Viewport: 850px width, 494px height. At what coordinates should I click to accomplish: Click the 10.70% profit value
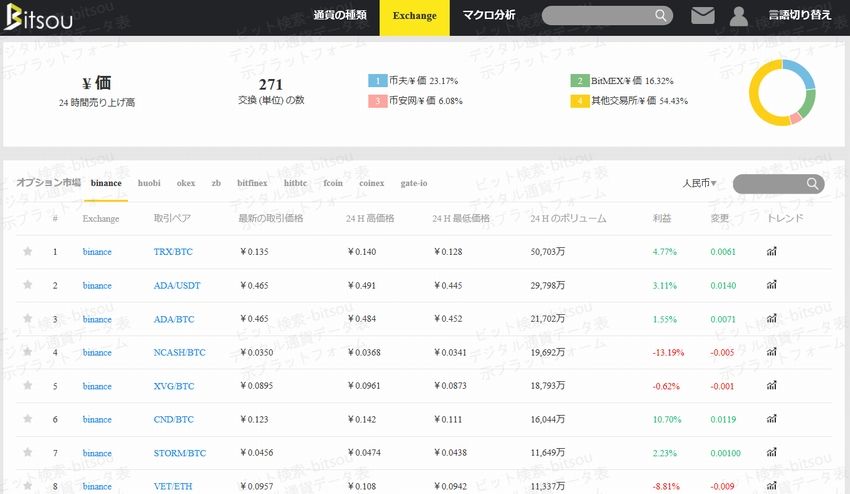[667, 419]
